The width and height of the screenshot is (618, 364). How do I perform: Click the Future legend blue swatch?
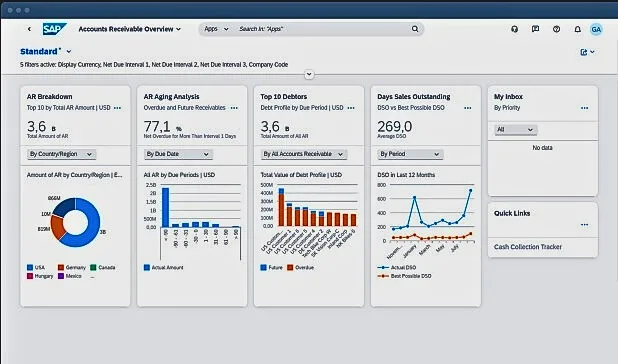tap(264, 267)
